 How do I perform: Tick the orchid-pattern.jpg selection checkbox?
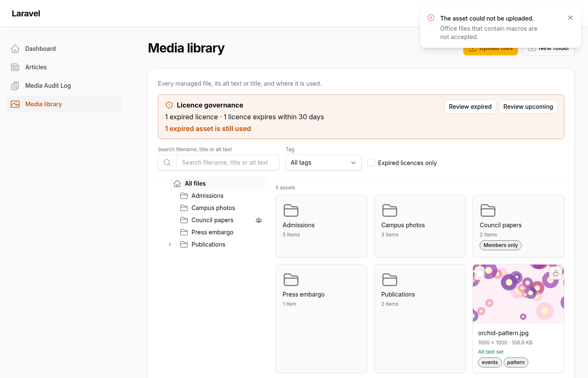point(480,273)
